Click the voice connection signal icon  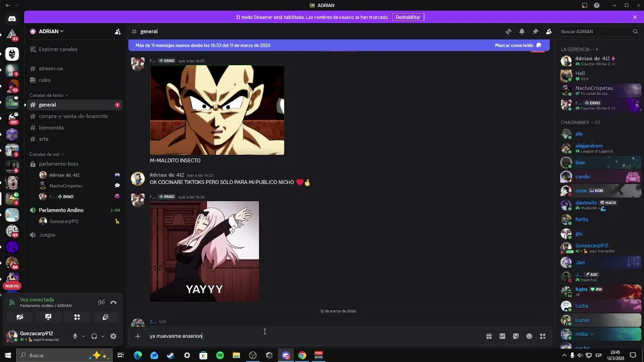tap(12, 302)
